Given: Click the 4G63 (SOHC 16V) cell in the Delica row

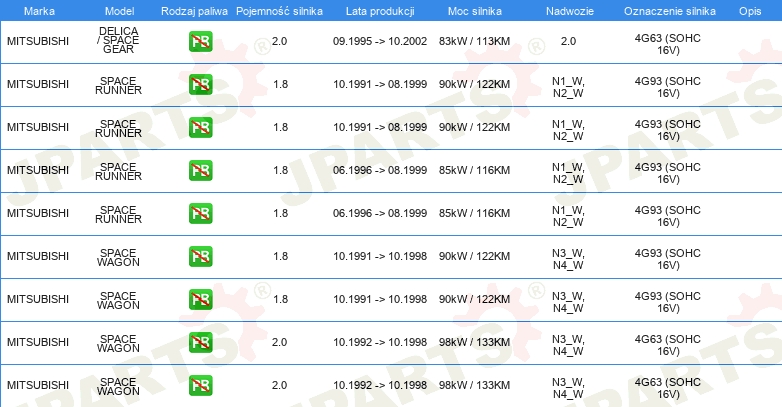Looking at the screenshot, I should (668, 44).
